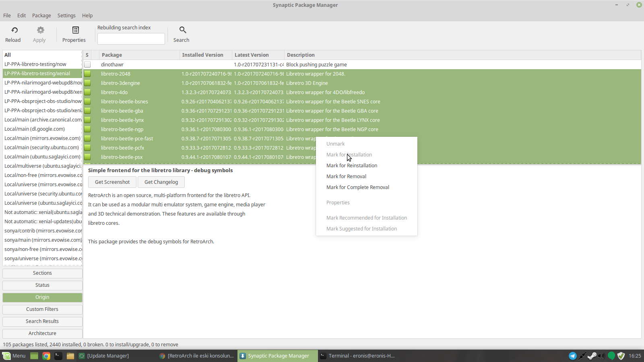Click the Get Screenshot button

coord(112,182)
